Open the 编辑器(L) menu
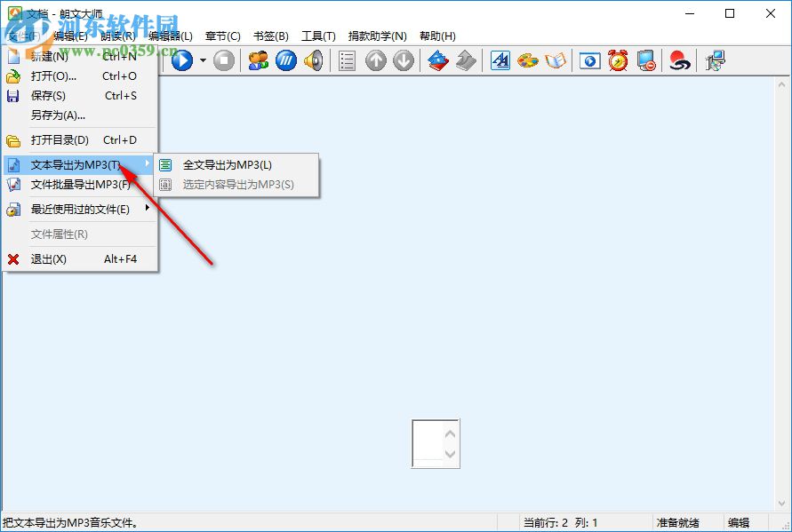The image size is (792, 532). pyautogui.click(x=171, y=36)
